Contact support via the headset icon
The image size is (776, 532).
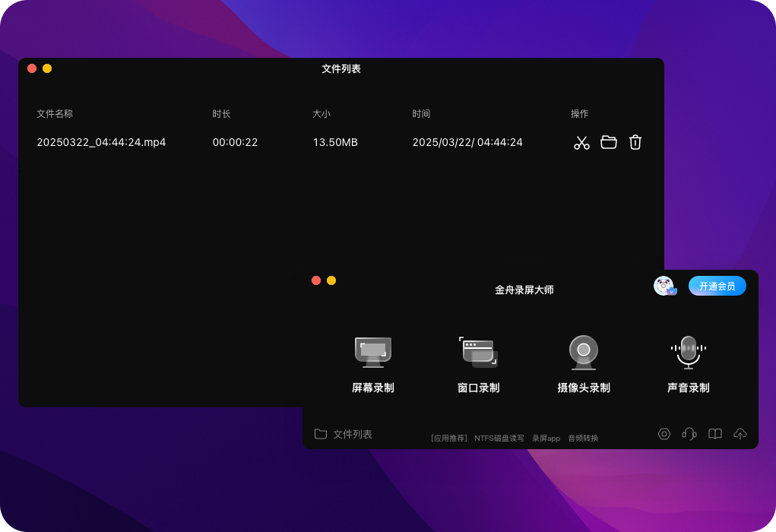point(689,434)
